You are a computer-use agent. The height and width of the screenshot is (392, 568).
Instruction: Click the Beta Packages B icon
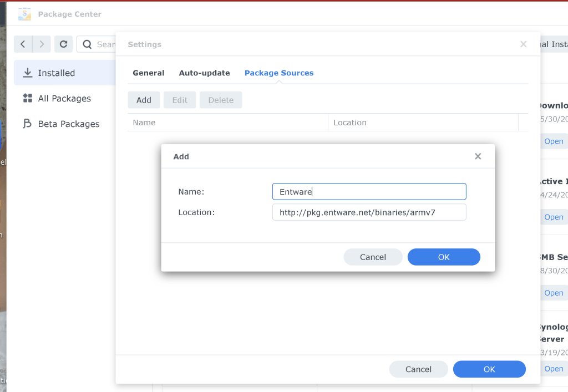tap(27, 124)
